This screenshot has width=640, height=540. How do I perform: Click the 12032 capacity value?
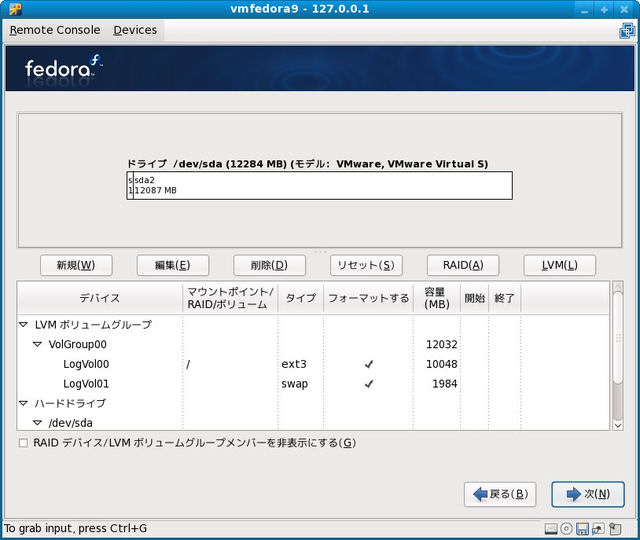[x=442, y=344]
